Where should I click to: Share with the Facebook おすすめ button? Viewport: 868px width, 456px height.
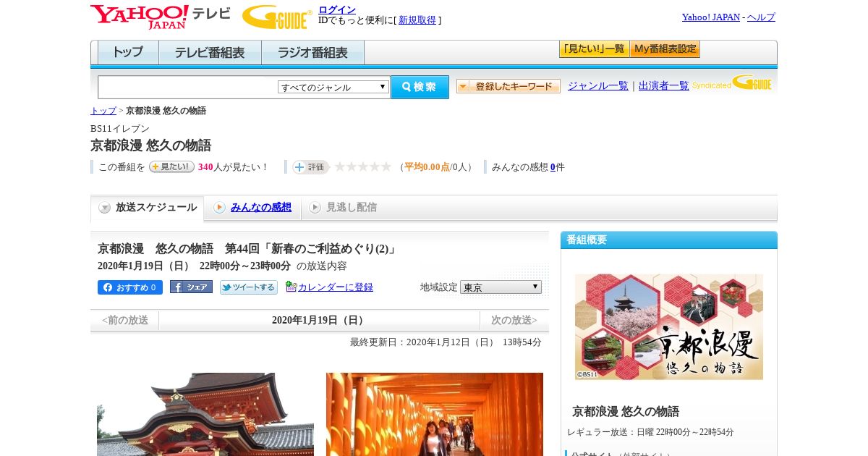130,287
